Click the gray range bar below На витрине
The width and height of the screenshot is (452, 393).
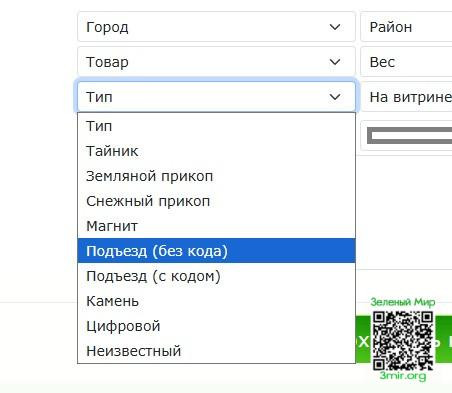[409, 136]
